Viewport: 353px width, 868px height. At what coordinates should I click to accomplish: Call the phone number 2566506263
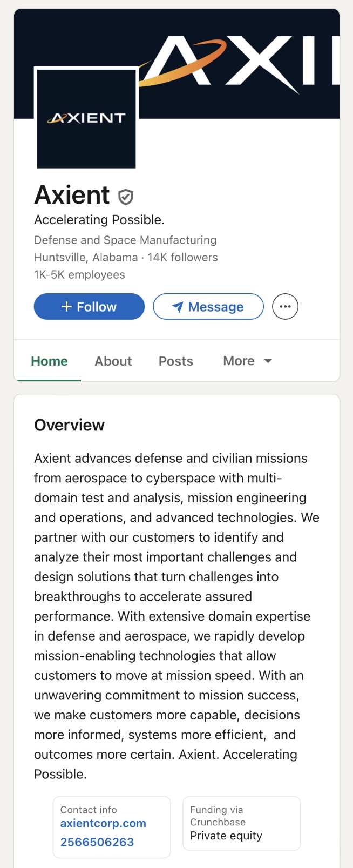pyautogui.click(x=97, y=842)
